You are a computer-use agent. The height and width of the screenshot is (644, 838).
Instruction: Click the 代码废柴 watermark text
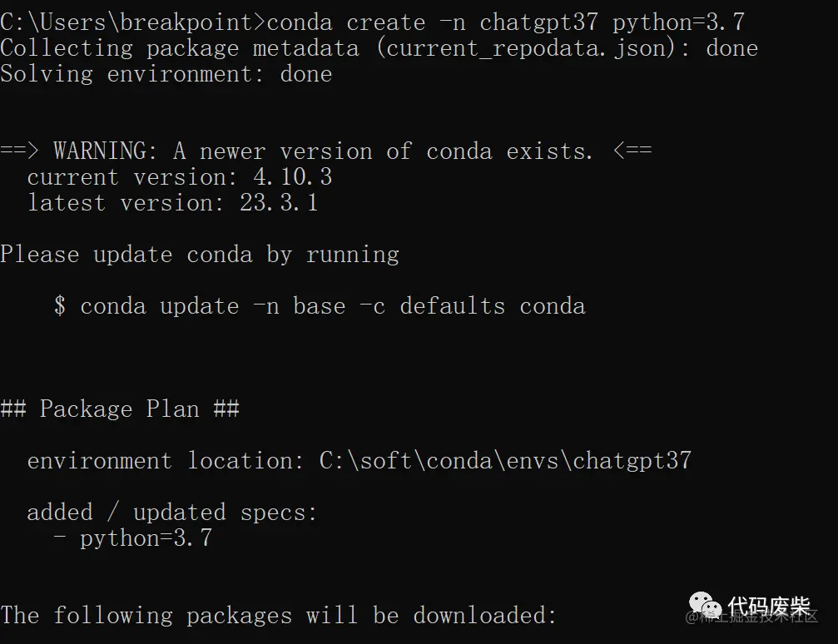pyautogui.click(x=769, y=606)
